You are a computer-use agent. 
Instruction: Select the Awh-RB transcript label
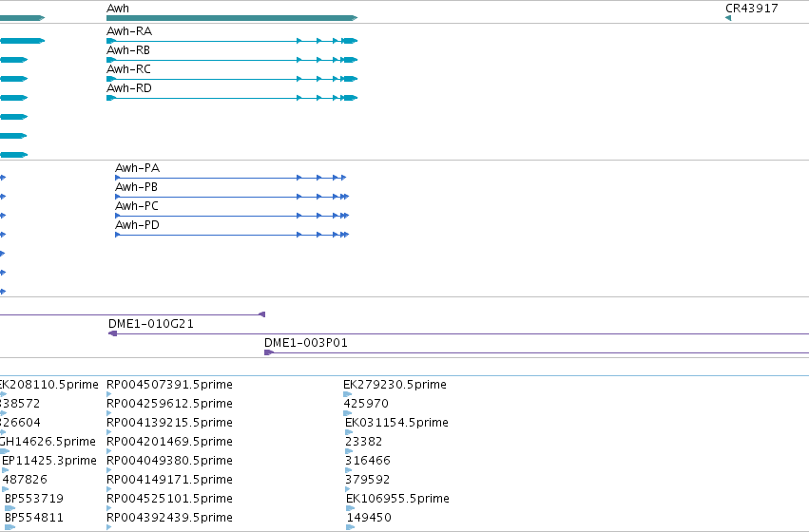tap(128, 50)
